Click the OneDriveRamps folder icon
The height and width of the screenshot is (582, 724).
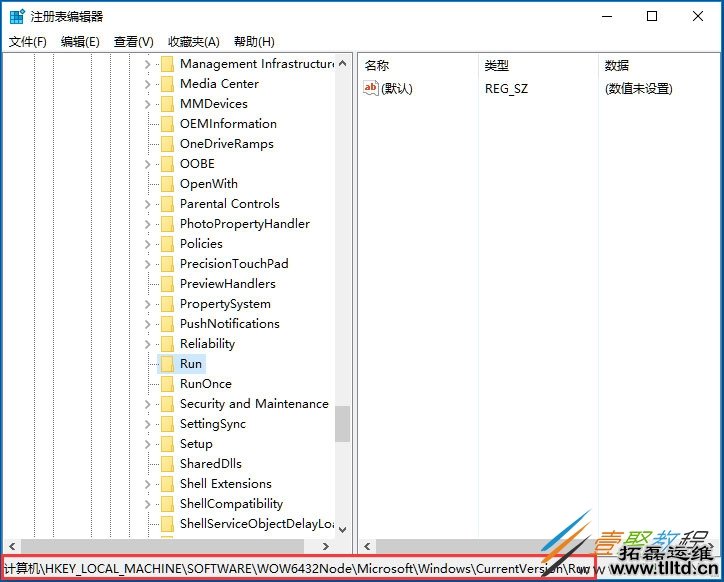(167, 144)
